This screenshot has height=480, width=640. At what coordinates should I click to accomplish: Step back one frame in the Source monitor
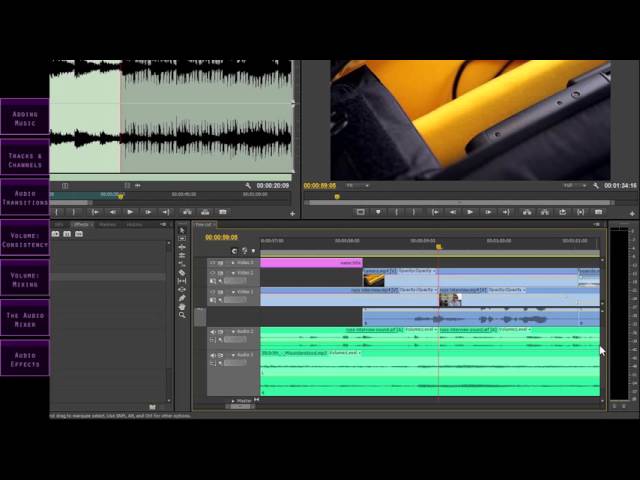(112, 212)
